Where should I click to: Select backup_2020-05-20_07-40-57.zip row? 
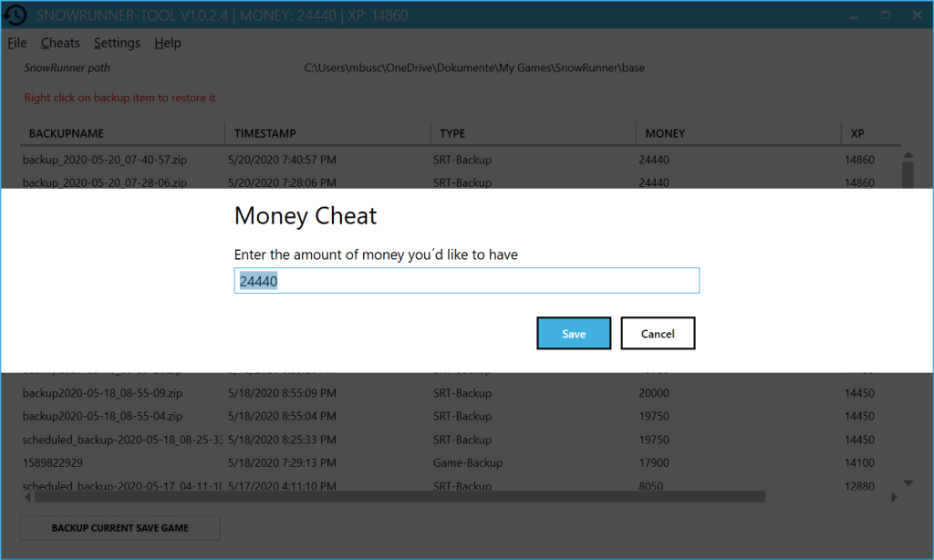(x=105, y=160)
